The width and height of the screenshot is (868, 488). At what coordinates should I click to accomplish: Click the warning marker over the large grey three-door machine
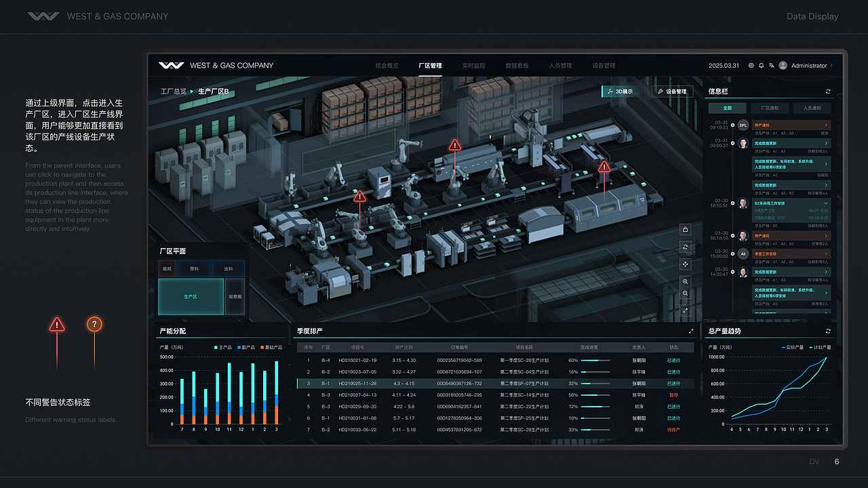[x=604, y=167]
